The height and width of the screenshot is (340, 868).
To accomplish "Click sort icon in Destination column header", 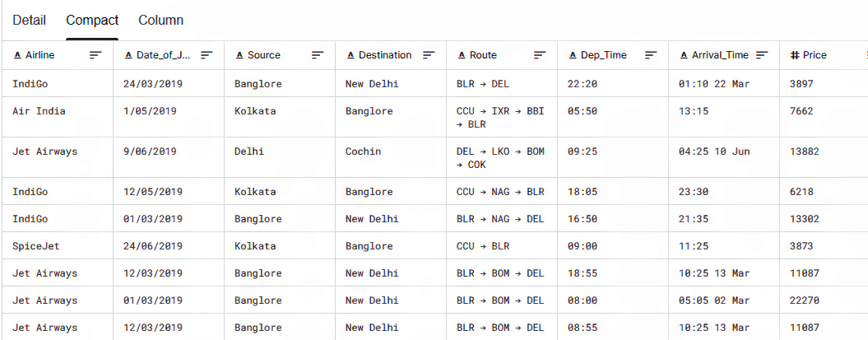I will coord(429,55).
